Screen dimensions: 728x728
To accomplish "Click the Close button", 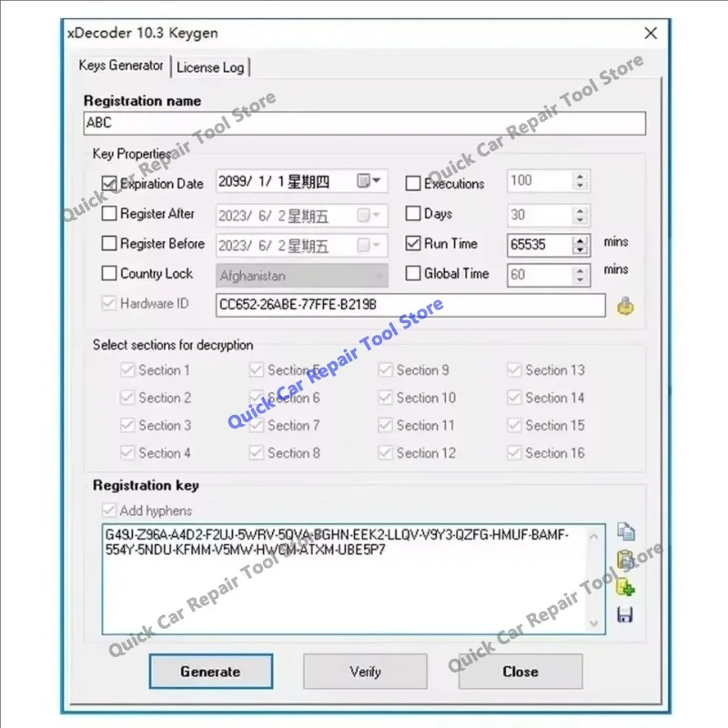I will 521,672.
